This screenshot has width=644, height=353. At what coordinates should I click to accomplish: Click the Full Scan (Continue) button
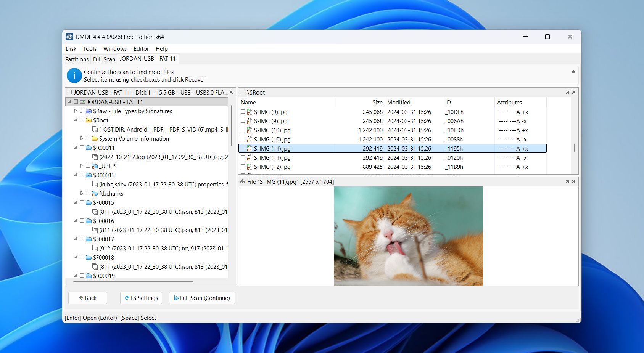pyautogui.click(x=202, y=298)
